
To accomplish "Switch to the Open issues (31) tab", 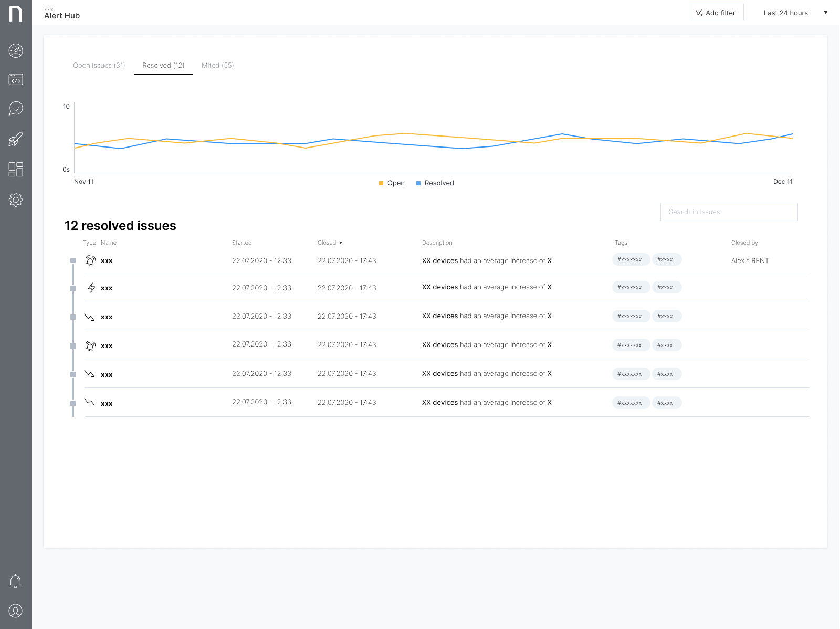I will click(x=99, y=65).
